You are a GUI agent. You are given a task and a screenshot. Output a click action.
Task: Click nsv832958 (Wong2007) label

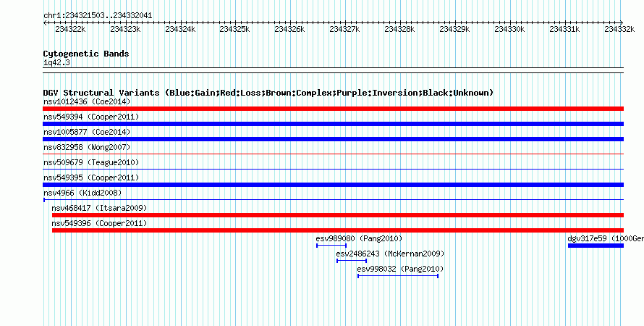click(87, 147)
